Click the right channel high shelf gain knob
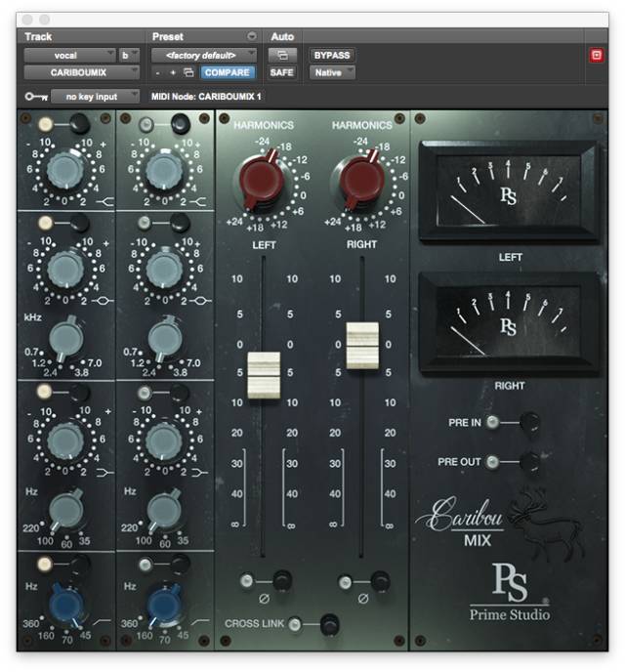625x672 pixels. [164, 170]
